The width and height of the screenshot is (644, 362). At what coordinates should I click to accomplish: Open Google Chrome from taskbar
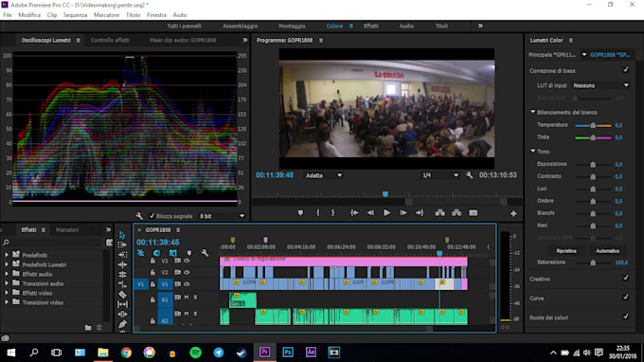pyautogui.click(x=126, y=353)
